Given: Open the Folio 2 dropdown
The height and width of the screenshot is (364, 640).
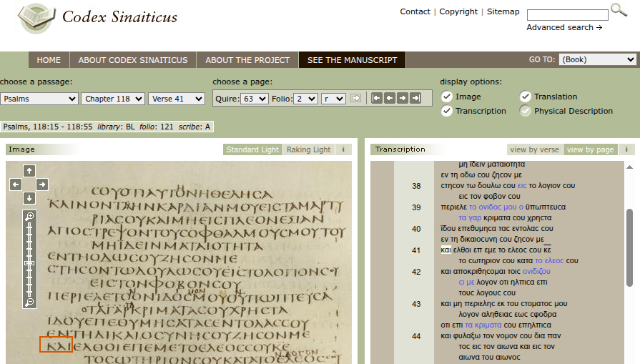Looking at the screenshot, I should [306, 99].
